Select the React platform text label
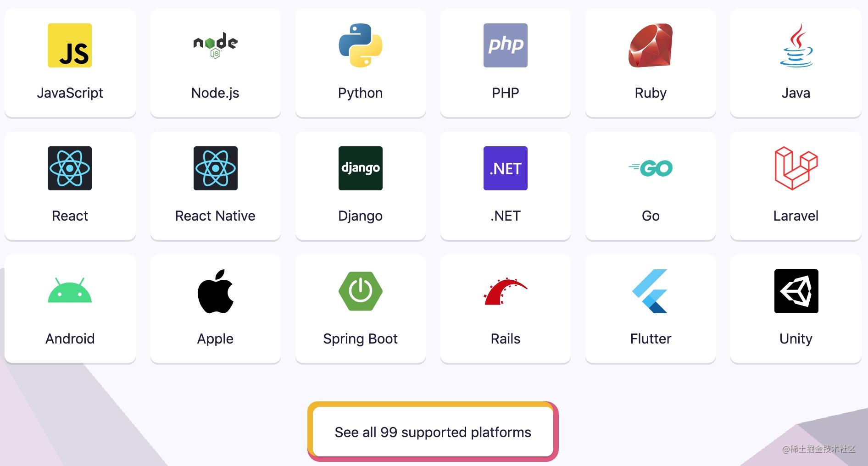The image size is (868, 466). (x=70, y=216)
